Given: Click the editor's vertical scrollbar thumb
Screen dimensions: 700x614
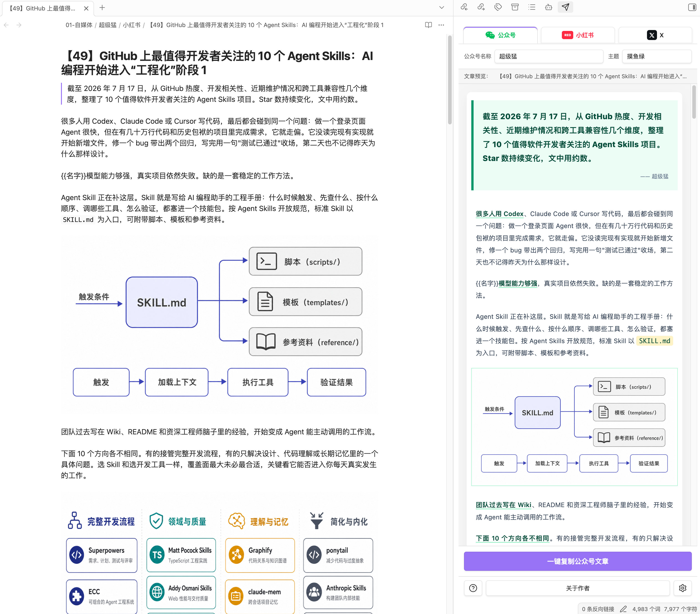Looking at the screenshot, I should click(450, 80).
